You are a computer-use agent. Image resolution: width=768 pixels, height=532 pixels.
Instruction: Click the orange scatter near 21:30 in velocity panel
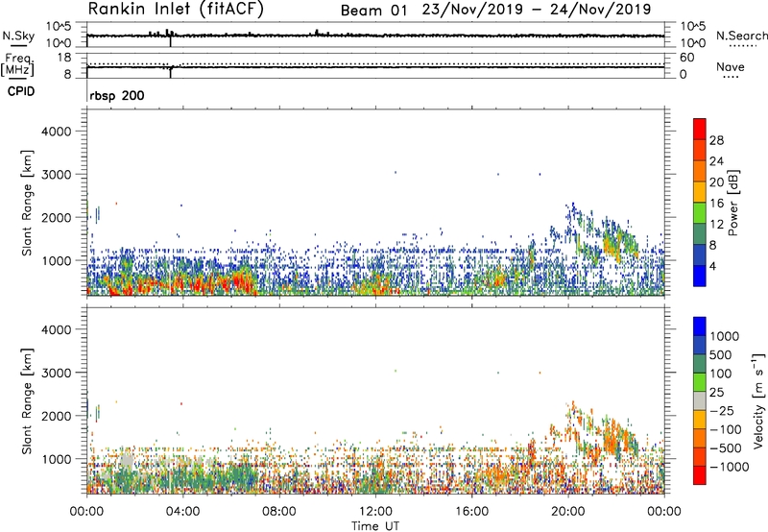[x=611, y=438]
